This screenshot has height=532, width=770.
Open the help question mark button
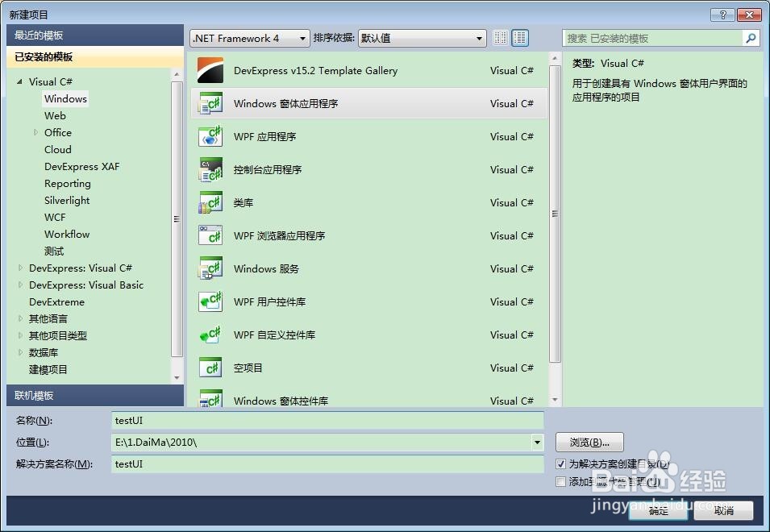(722, 15)
